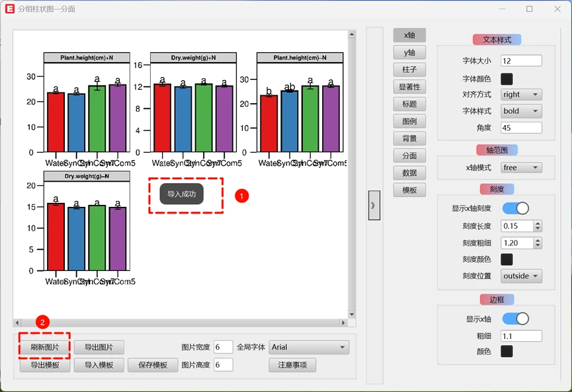Viewport: 572px width, 392px height.
Task: Maximize the 分组柱状图—分面 window
Action: click(530, 9)
